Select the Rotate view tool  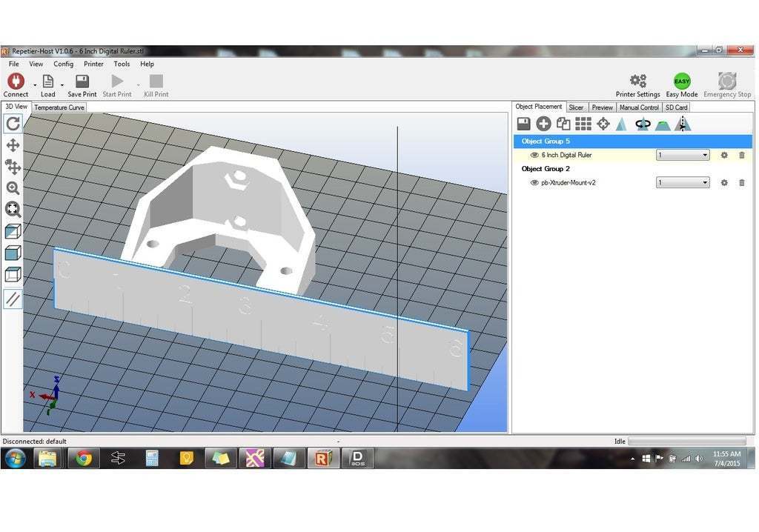tap(13, 124)
